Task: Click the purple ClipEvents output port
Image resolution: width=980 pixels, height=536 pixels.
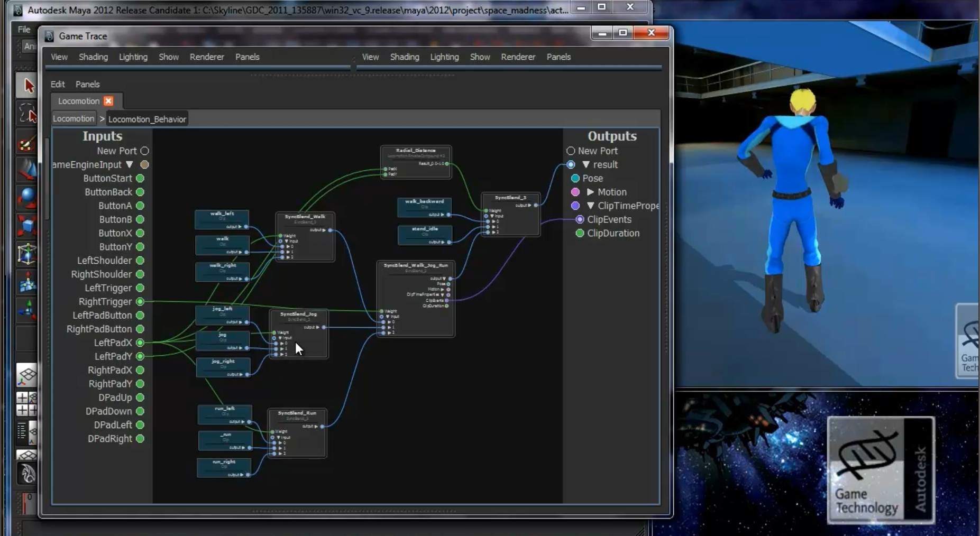Action: (x=580, y=219)
